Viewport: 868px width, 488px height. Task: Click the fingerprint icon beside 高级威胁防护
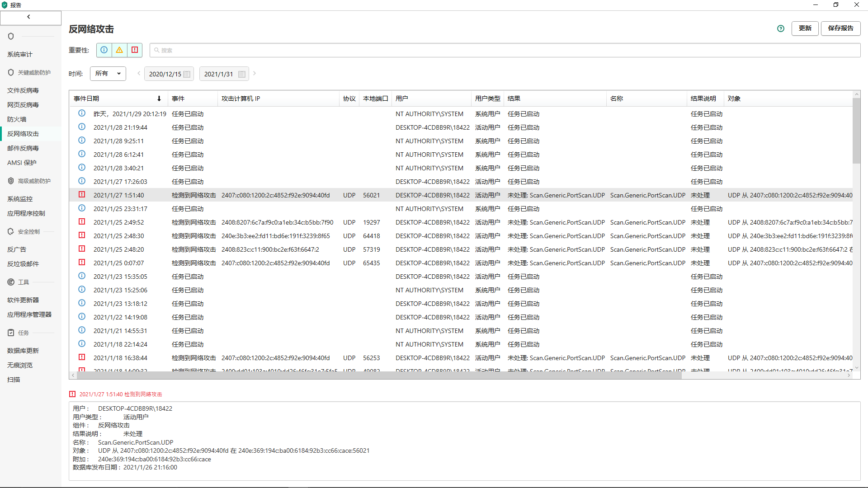11,181
